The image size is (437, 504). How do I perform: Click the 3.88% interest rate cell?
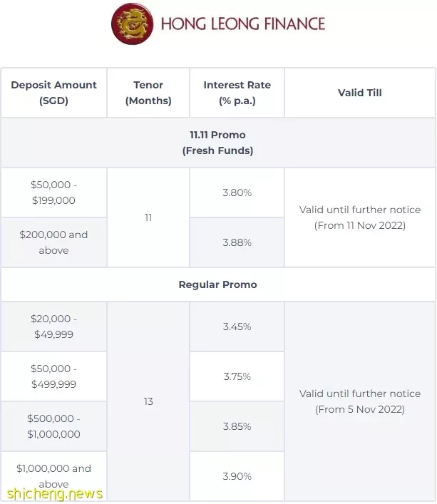coord(237,242)
